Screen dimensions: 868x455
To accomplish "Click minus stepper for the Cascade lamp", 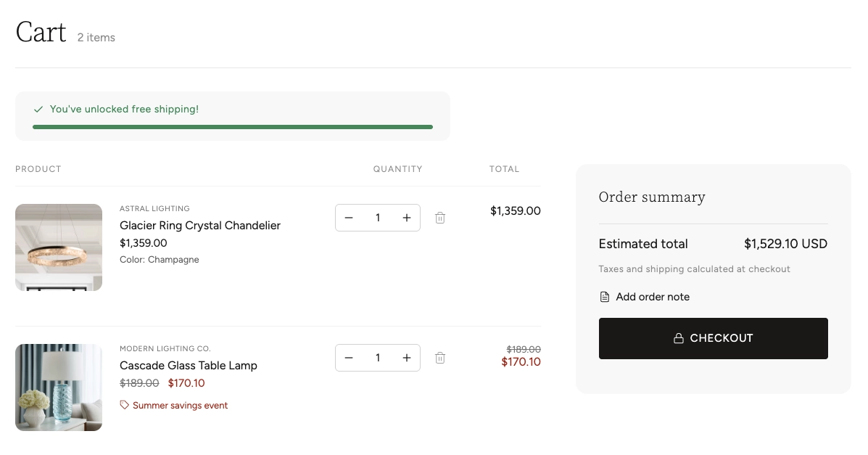I will [x=349, y=358].
